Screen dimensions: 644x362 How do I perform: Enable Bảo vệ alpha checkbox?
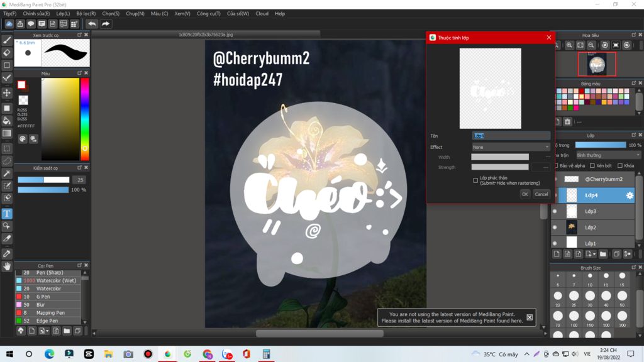click(x=557, y=166)
